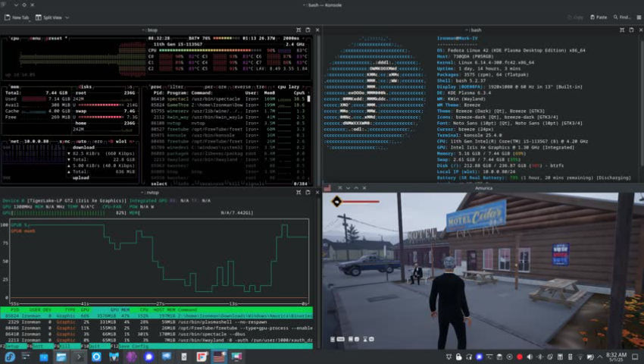Open the blue Files manager taskbar icon
Viewport: 644px width, 364px height.
click(x=43, y=357)
